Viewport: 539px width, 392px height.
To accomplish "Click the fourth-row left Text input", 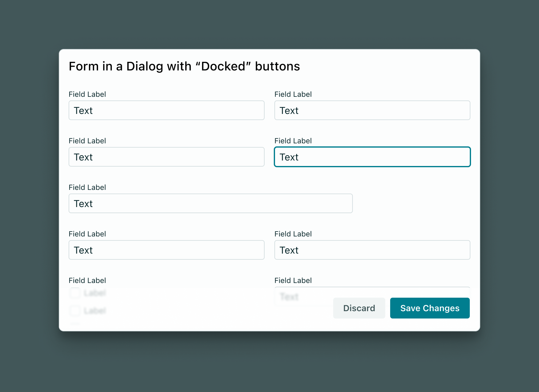I will coord(167,250).
